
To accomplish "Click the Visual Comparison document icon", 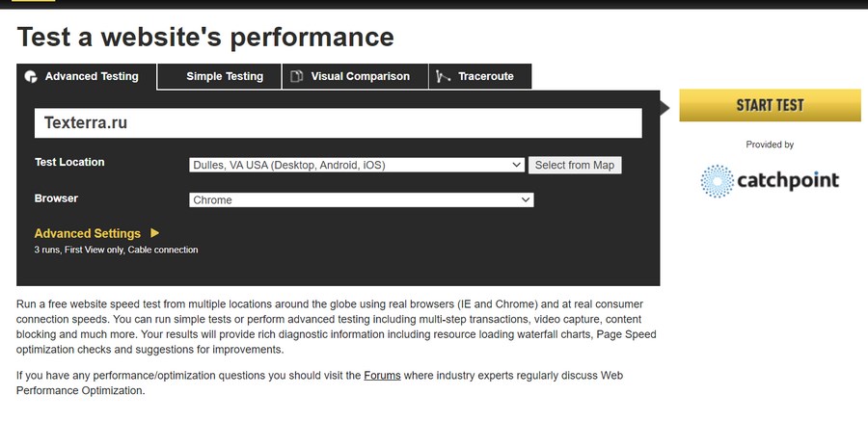I will (x=297, y=76).
